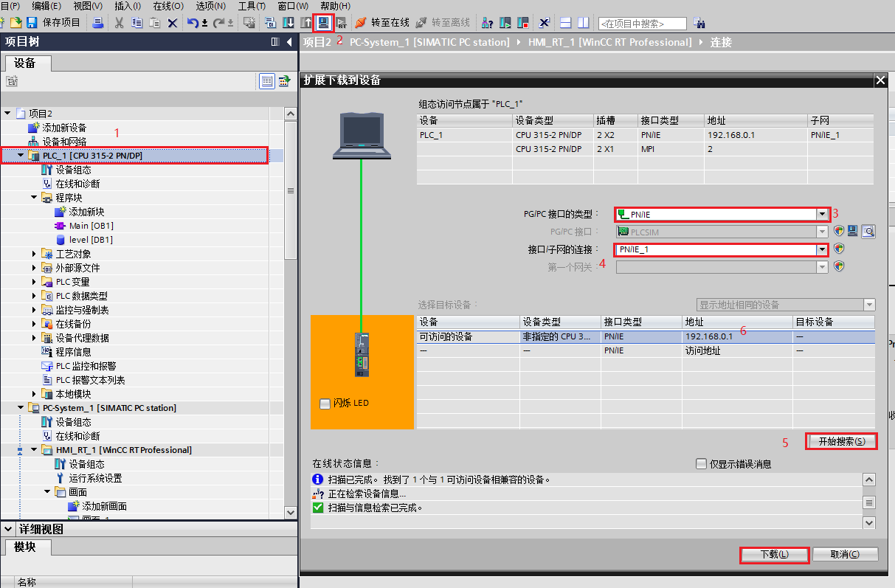Screen dimensions: 895x588
Task: Expand 工艺对象 folder
Action: [34, 254]
